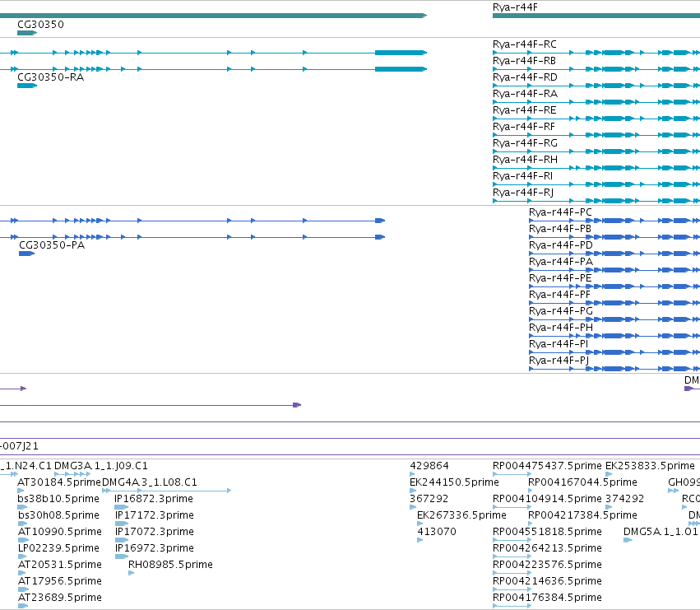This screenshot has height=610, width=700.
Task: Click the IP16972.3prime EST label
Action: point(155,548)
